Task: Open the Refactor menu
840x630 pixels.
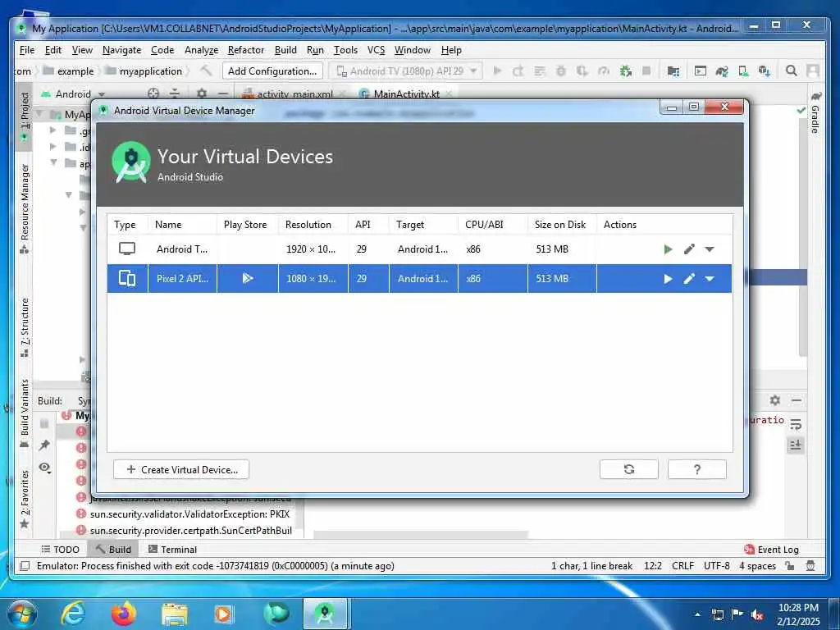Action: point(246,50)
